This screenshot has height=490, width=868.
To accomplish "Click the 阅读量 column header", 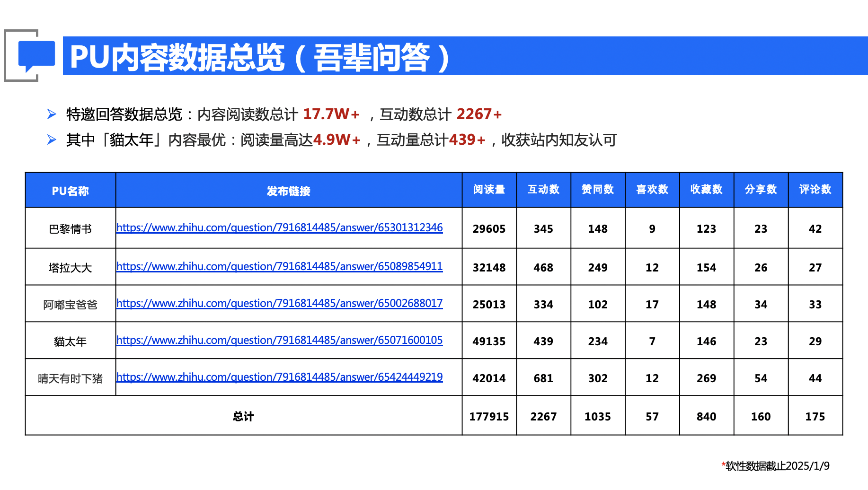I will pos(489,190).
